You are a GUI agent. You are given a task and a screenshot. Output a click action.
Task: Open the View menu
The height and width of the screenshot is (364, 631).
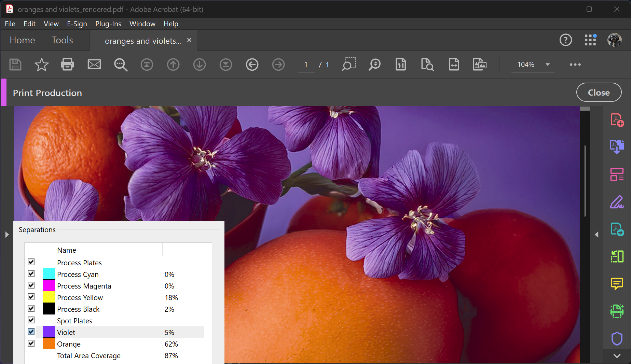(x=51, y=24)
